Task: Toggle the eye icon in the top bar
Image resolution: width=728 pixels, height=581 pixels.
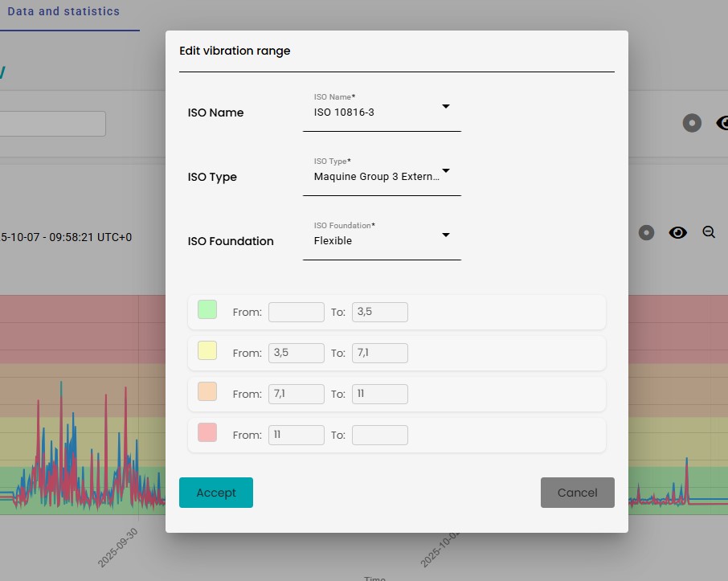Action: click(x=722, y=123)
